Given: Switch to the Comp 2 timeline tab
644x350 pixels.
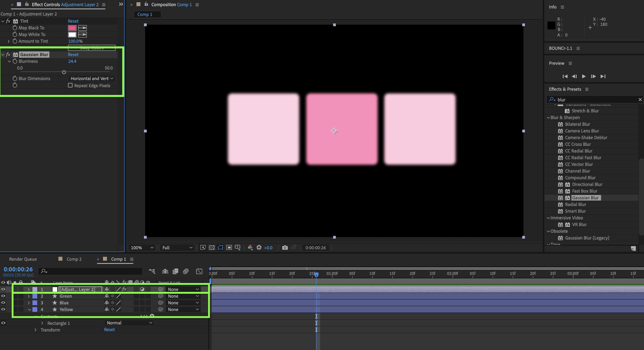Looking at the screenshot, I should [74, 259].
